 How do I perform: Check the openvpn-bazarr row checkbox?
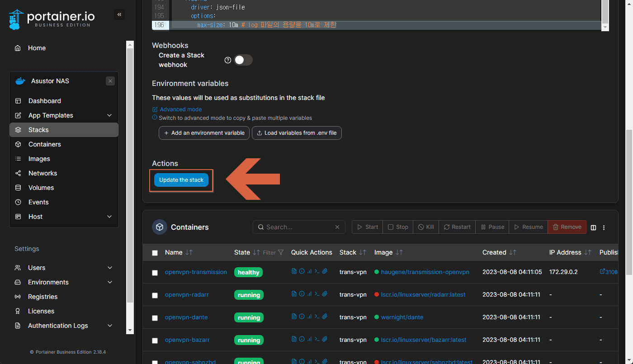[155, 340]
